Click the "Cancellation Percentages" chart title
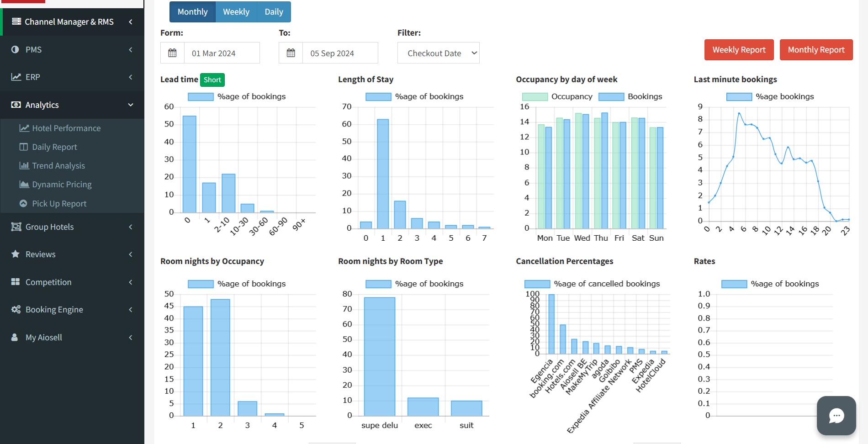This screenshot has height=444, width=868. pos(565,261)
